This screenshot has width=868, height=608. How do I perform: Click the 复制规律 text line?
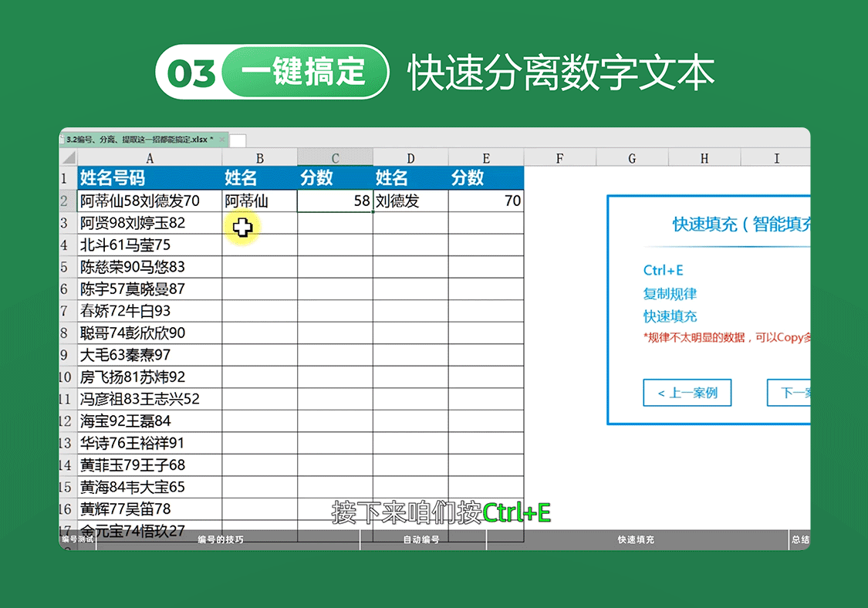pyautogui.click(x=670, y=293)
